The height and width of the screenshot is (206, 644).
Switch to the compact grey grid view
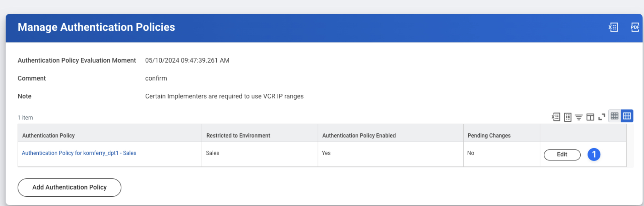tap(614, 116)
